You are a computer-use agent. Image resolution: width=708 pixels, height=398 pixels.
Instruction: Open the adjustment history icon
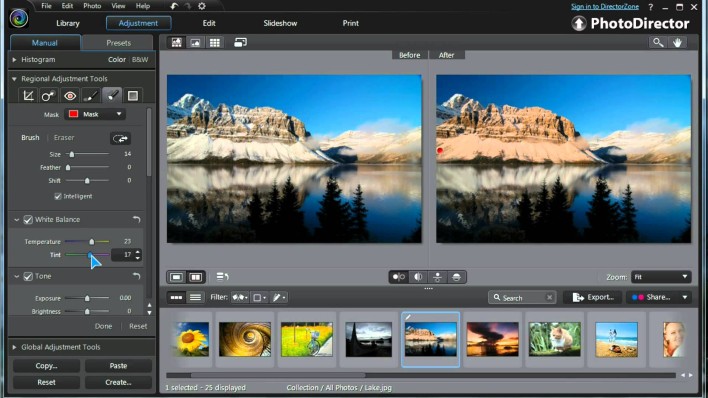tap(222, 276)
